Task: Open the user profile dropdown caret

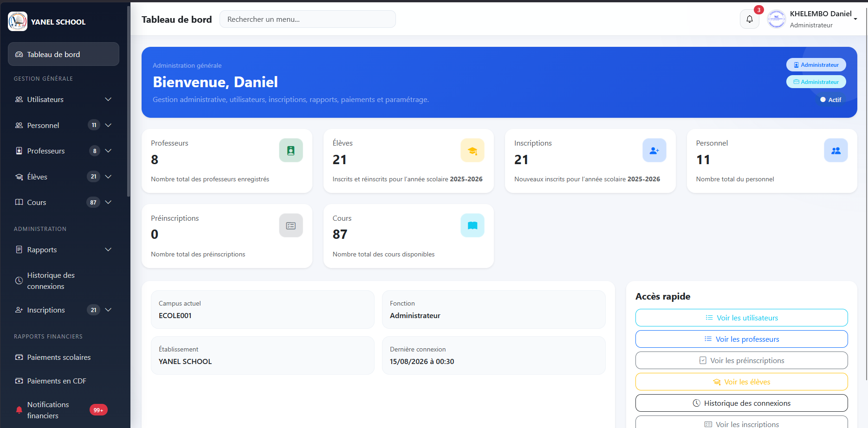Action: click(855, 19)
